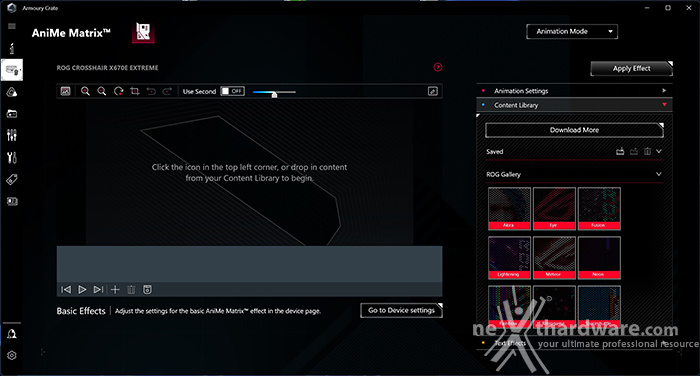Expand the Animation Settings section
Image resolution: width=700 pixels, height=376 pixels.
tap(574, 91)
